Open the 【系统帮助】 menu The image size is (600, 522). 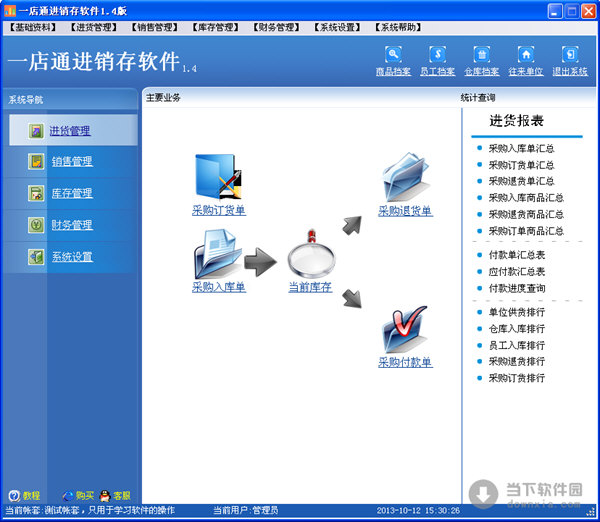[x=398, y=27]
